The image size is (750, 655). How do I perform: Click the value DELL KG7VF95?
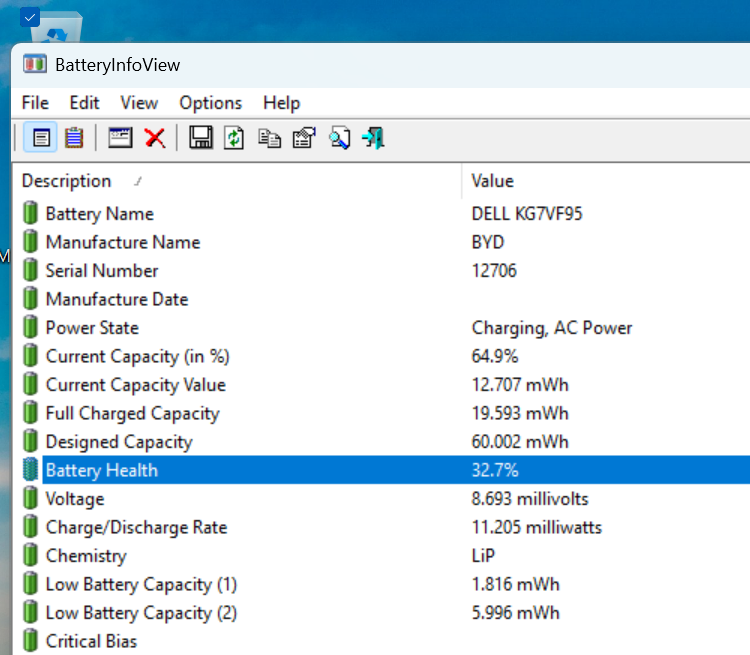527,213
